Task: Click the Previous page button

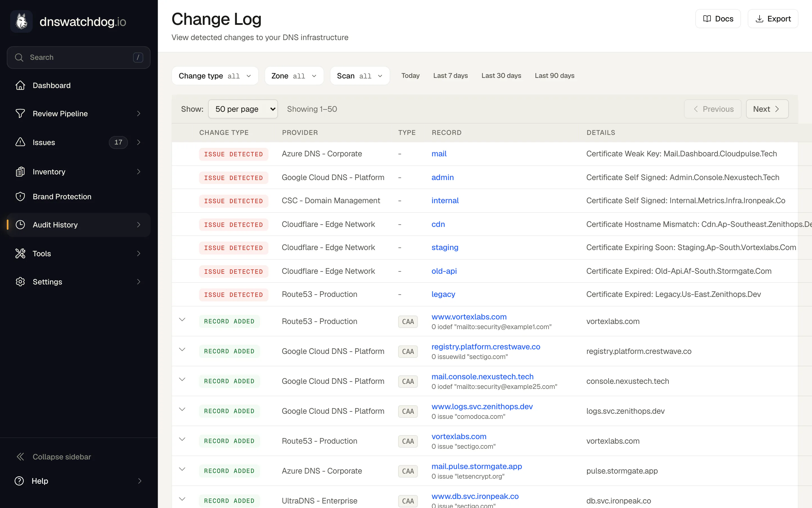Action: pyautogui.click(x=712, y=109)
